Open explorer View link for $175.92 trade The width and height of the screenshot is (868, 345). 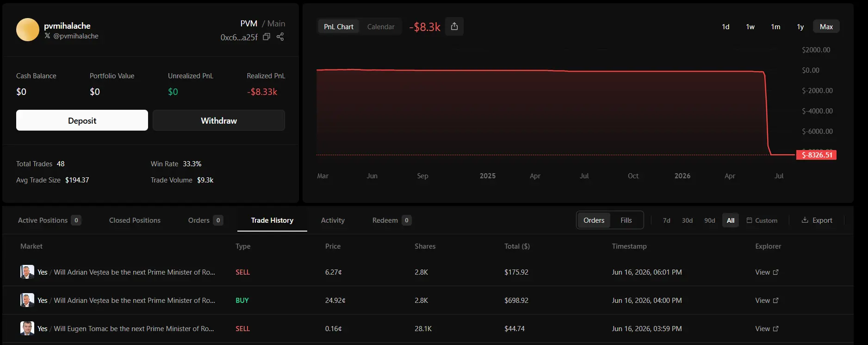[767, 272]
